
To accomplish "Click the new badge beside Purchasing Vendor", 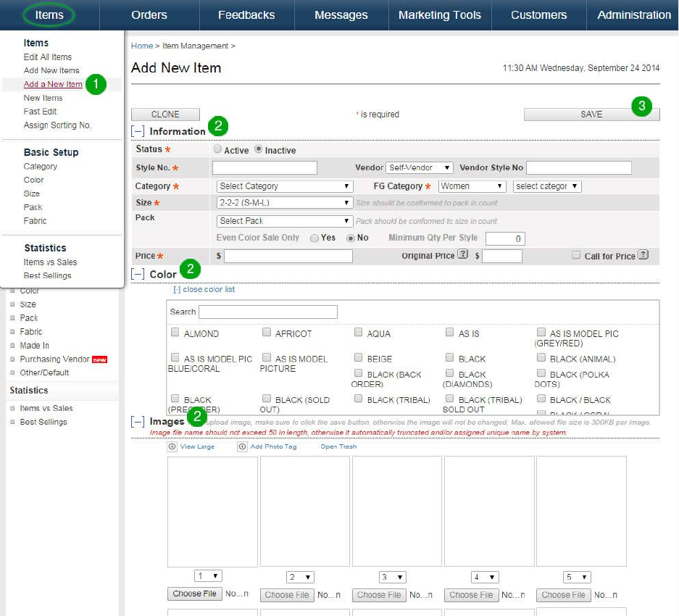I will pos(99,359).
